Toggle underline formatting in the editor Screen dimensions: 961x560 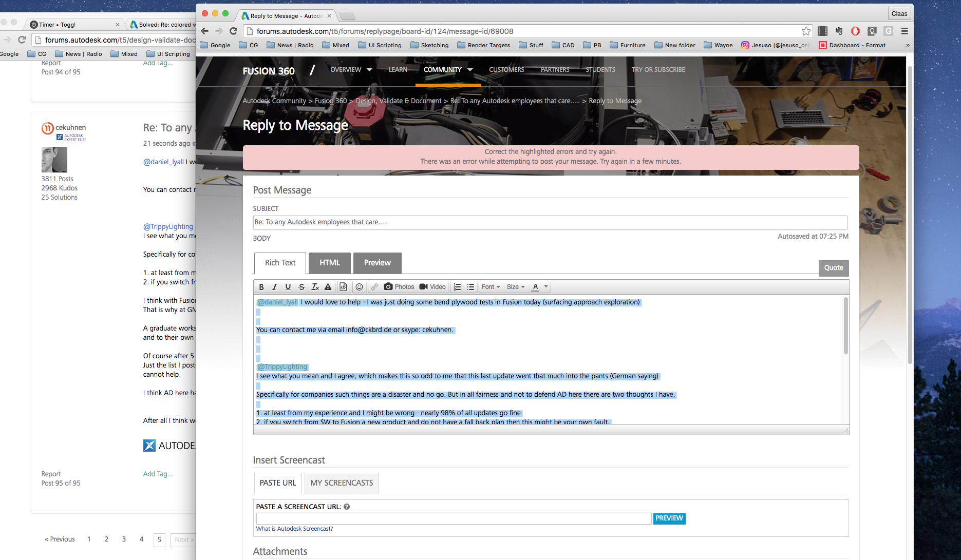(288, 287)
